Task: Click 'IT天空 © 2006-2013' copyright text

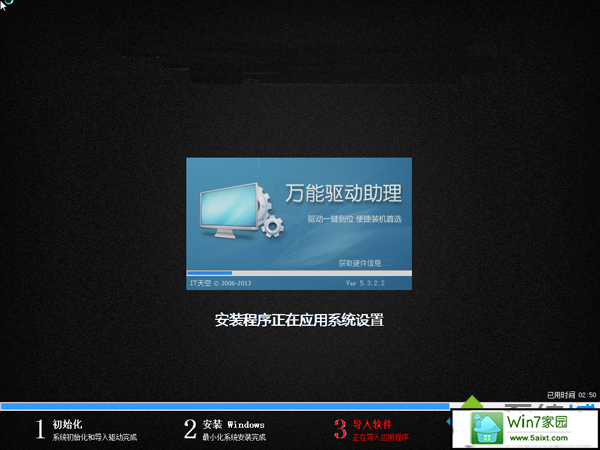Action: (220, 283)
